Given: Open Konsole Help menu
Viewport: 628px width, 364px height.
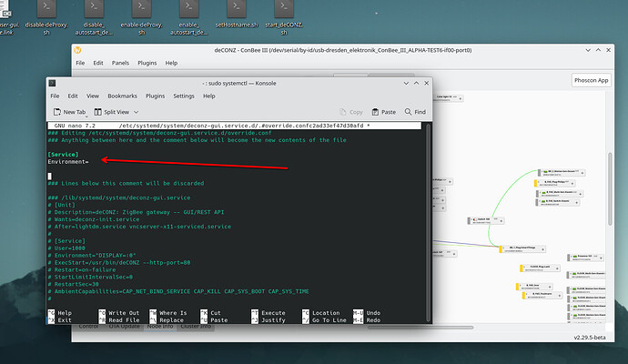Looking at the screenshot, I should tap(208, 96).
